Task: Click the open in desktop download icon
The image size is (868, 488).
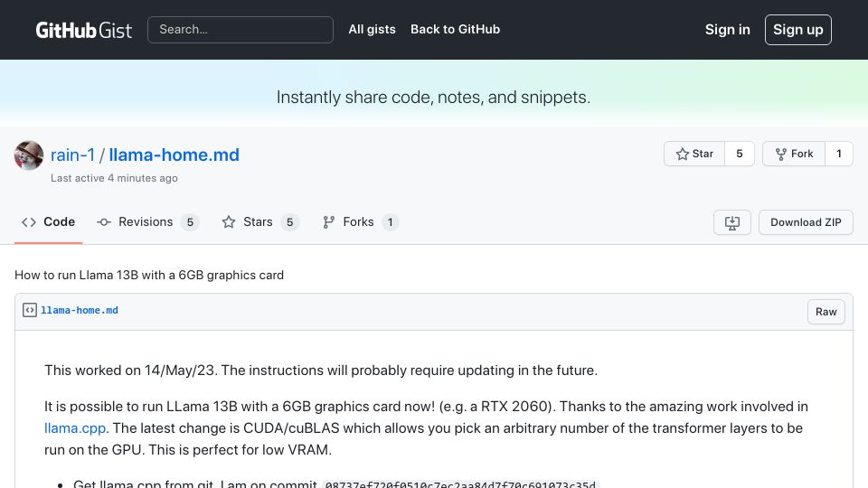Action: tap(731, 222)
